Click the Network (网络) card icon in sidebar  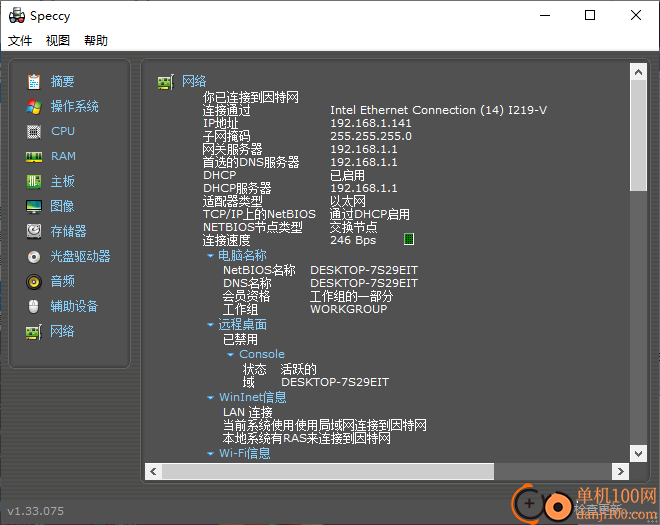click(x=34, y=332)
